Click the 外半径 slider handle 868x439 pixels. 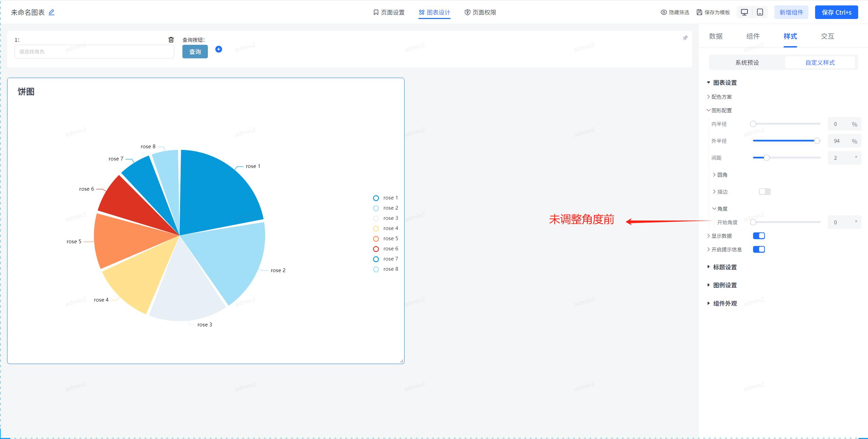pyautogui.click(x=817, y=141)
